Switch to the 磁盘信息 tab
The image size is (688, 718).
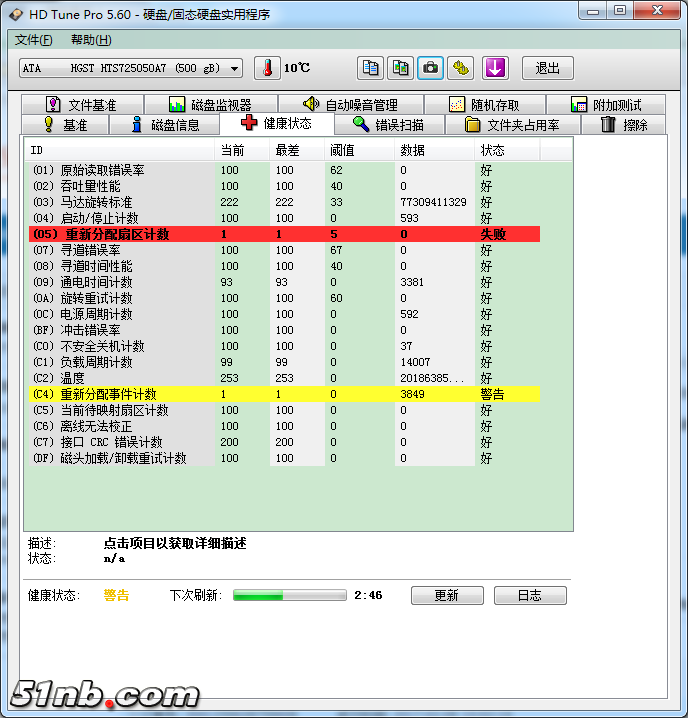(x=165, y=125)
